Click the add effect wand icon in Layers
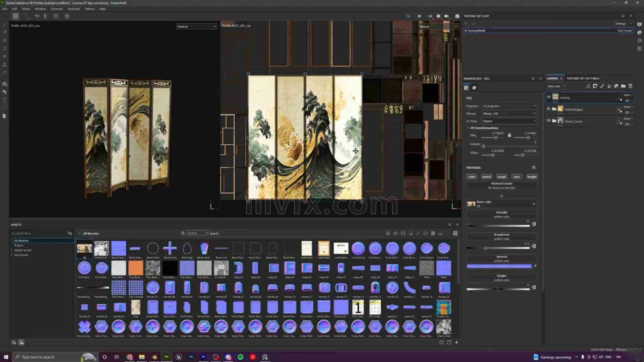 (x=588, y=86)
